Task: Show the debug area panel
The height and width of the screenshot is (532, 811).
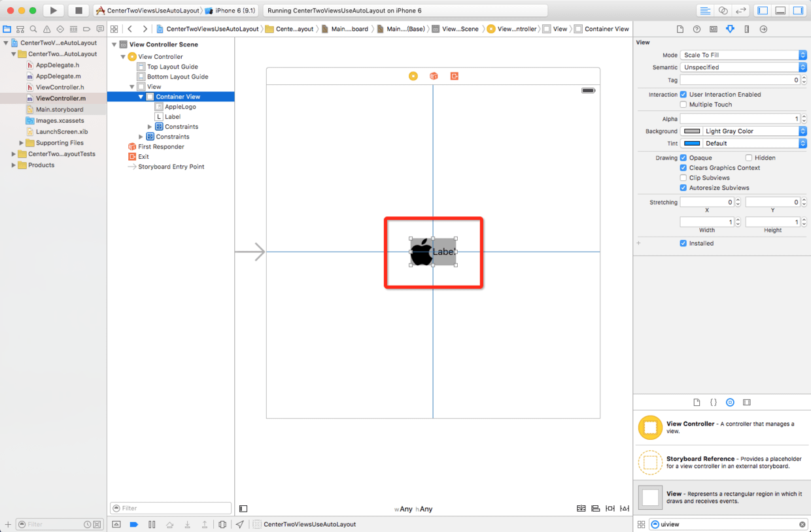Action: 780,10
